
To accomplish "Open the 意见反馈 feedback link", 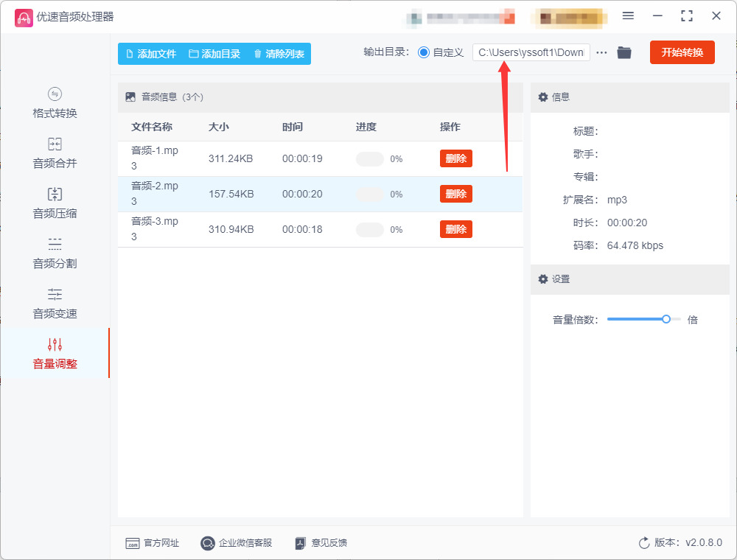I will [x=321, y=543].
